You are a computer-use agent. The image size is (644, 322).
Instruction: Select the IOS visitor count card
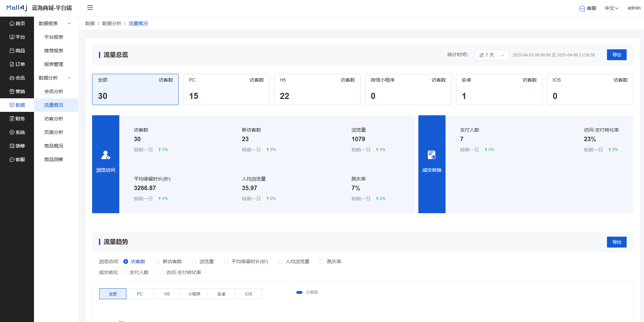pos(590,89)
